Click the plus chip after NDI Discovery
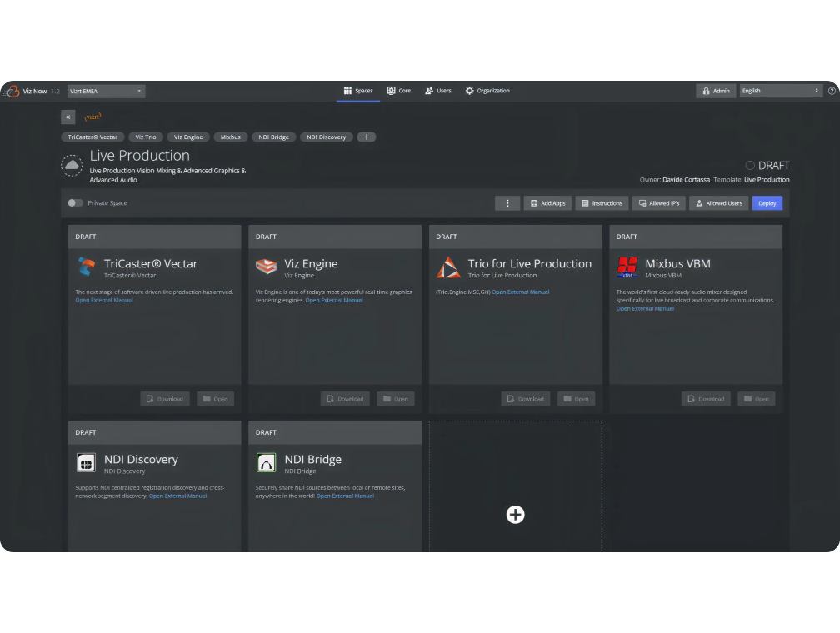Viewport: 840px width, 633px height. (367, 137)
